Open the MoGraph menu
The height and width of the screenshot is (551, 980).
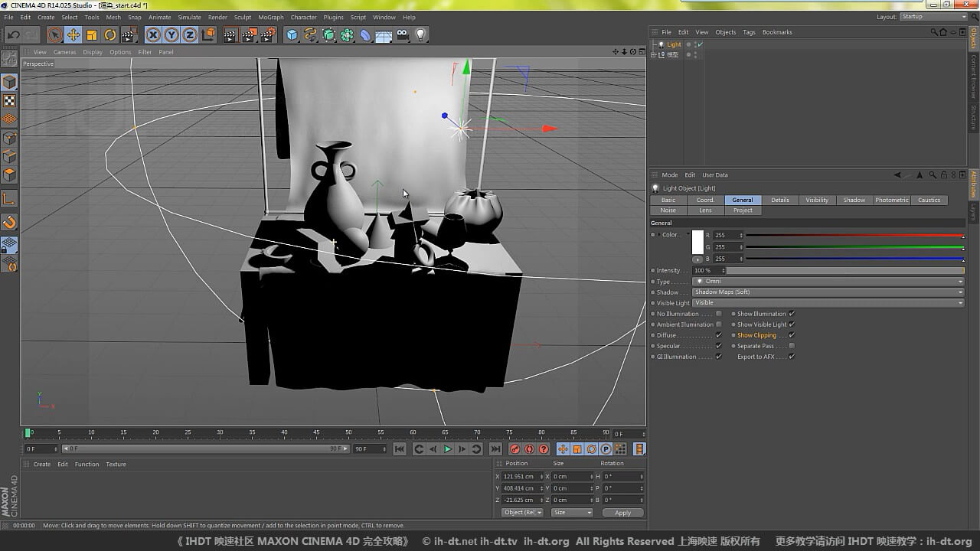pyautogui.click(x=270, y=17)
